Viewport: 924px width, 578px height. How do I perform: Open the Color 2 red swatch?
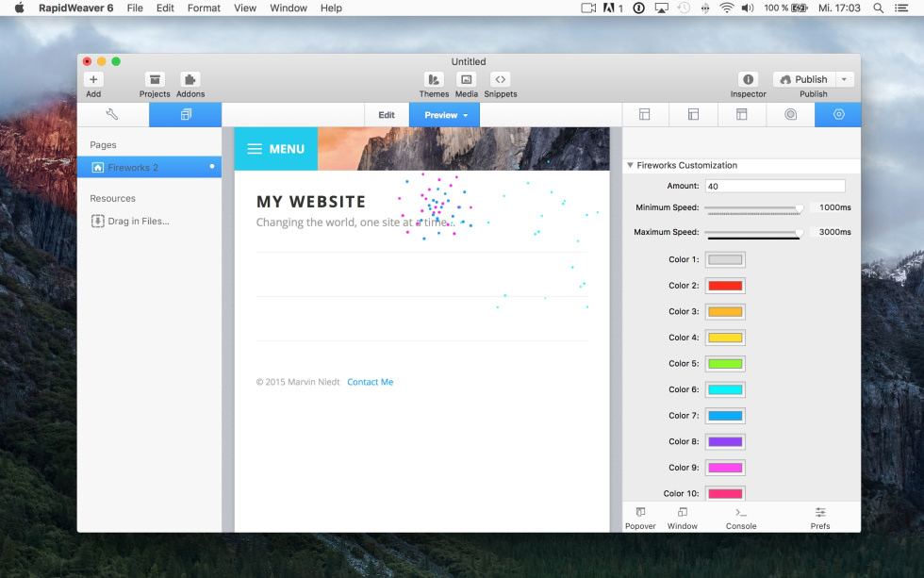coord(725,286)
